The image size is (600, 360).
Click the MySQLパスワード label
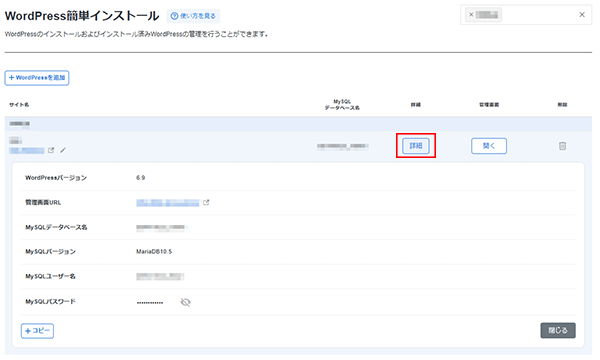coord(50,301)
